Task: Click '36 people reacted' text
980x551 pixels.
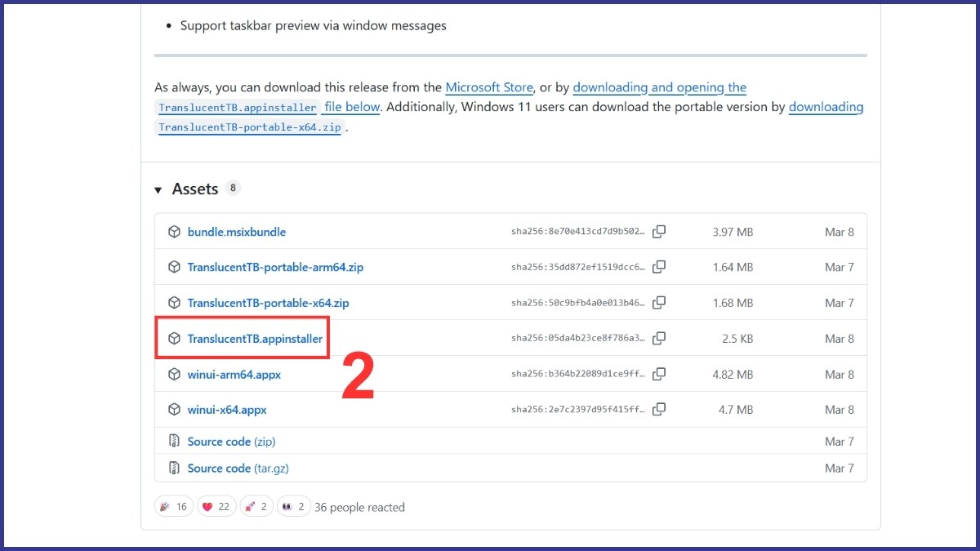Action: (360, 507)
